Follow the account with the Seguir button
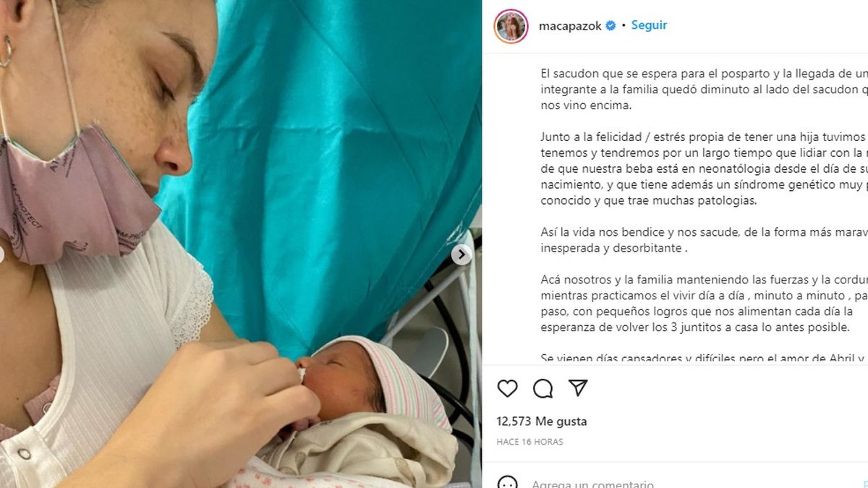The height and width of the screenshot is (488, 868). pyautogui.click(x=649, y=25)
